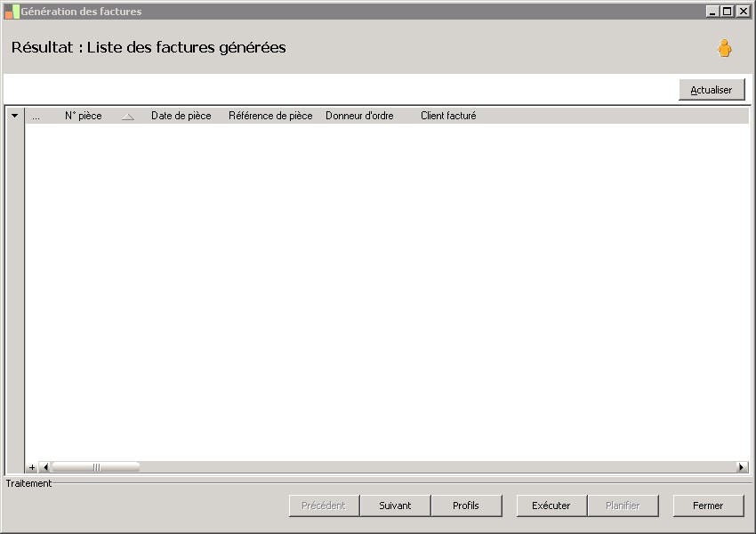
Task: Sort by Date de pièce column
Action: [x=181, y=116]
